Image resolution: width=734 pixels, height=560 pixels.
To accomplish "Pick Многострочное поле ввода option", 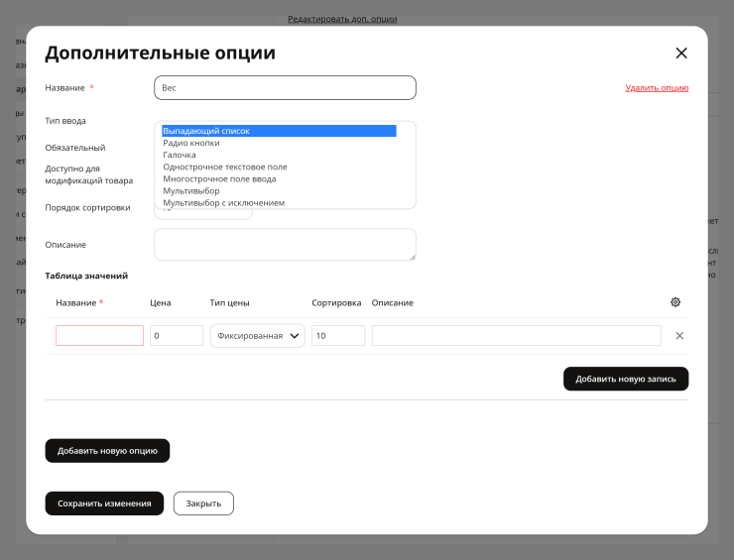I will click(x=219, y=179).
